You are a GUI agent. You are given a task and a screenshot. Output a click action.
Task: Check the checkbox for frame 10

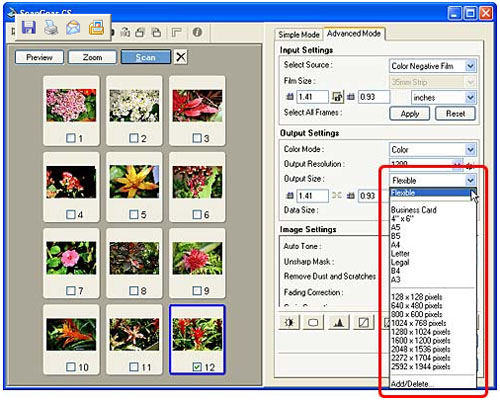pos(71,367)
